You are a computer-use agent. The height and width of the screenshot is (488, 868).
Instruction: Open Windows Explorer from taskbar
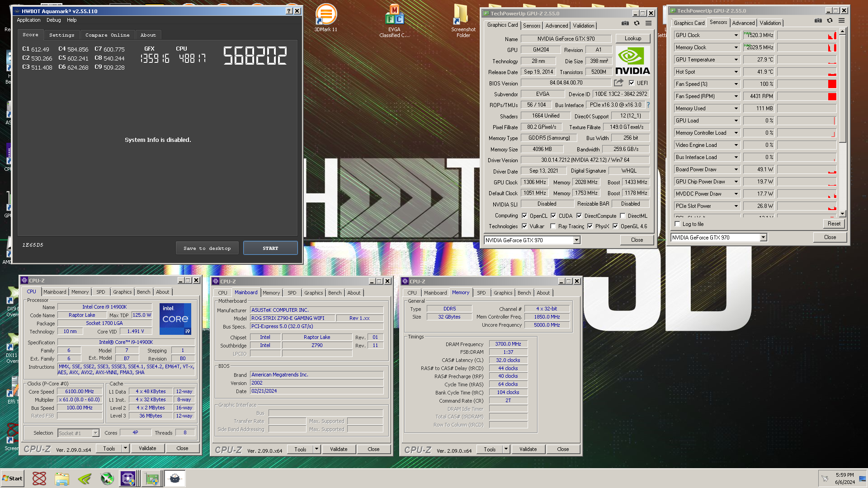point(62,479)
